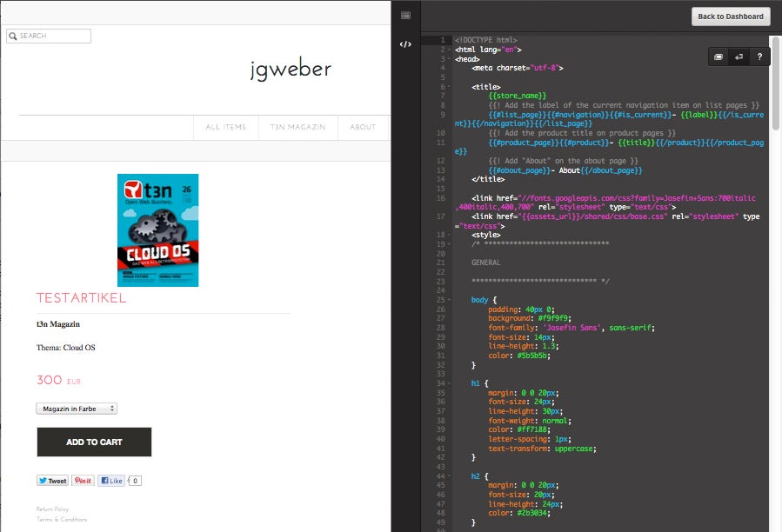Click line number 1 in the gutter
782x532 pixels.
point(442,40)
